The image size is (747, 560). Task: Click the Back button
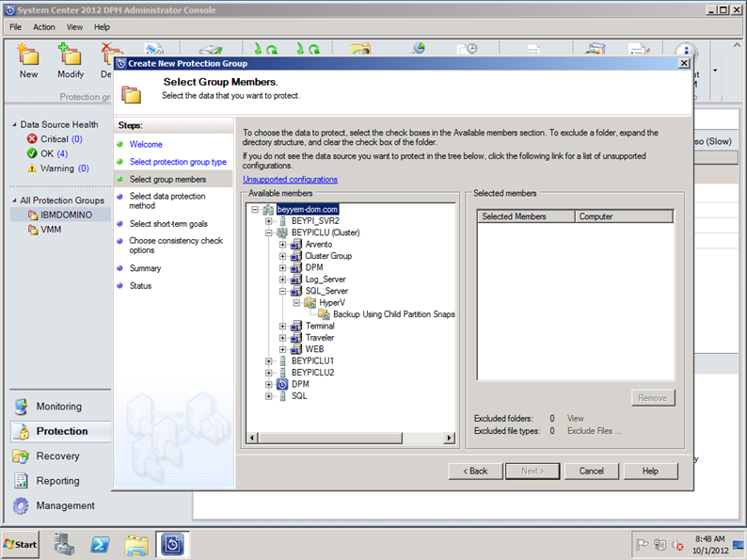(475, 472)
